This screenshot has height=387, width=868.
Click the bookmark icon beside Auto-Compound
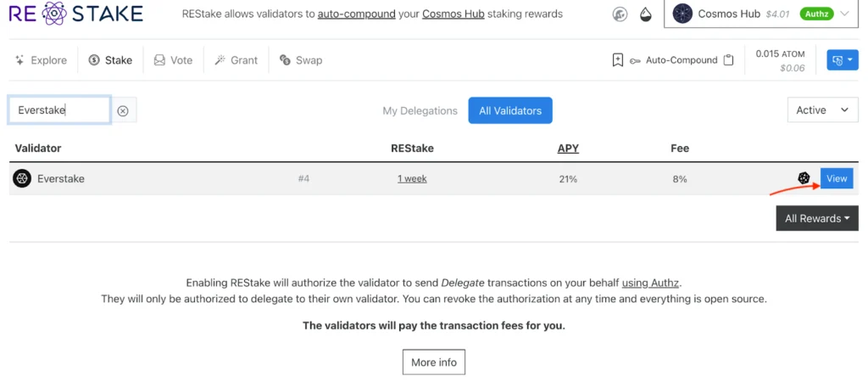[618, 60]
